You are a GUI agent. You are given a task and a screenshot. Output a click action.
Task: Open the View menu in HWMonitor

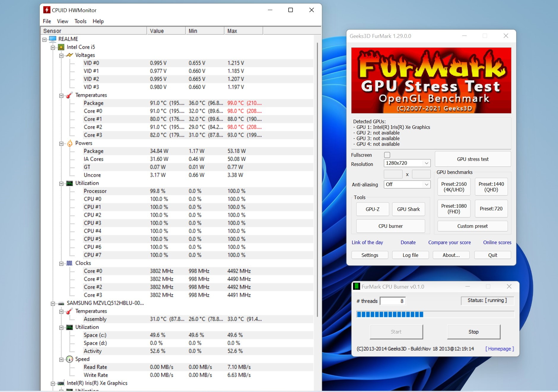[63, 21]
